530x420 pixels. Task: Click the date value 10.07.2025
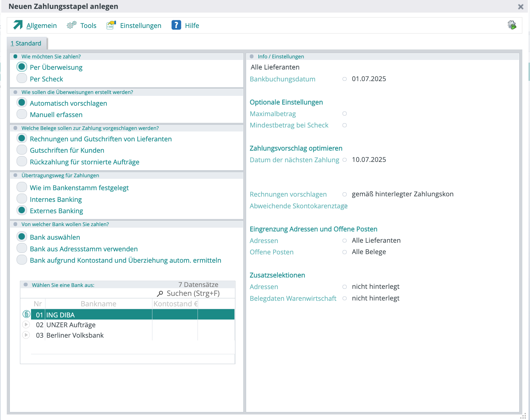(x=369, y=160)
